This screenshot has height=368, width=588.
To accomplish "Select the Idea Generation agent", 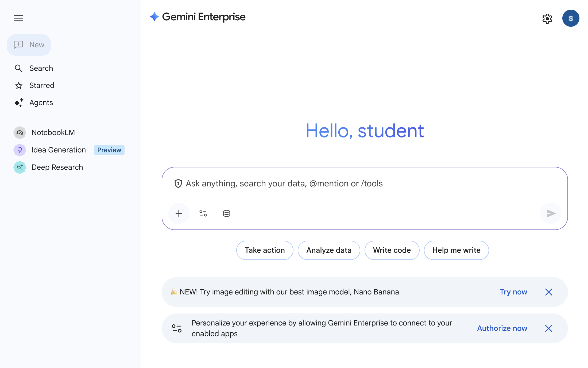I will 59,150.
